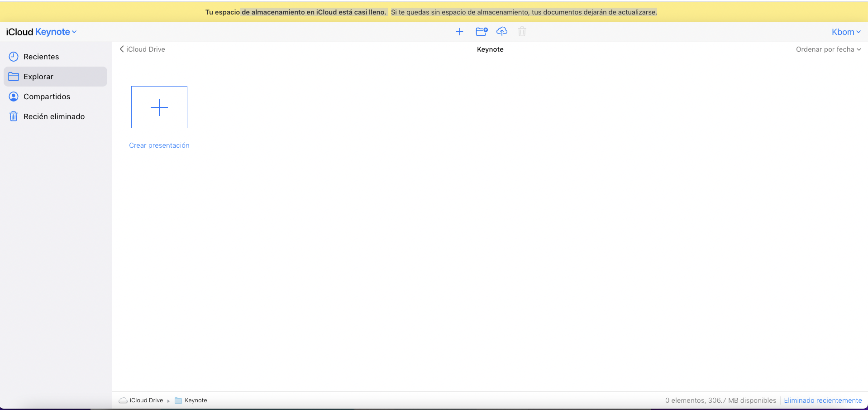Select Recién eliminado in the sidebar
Screen dimensions: 868x410
(55, 116)
